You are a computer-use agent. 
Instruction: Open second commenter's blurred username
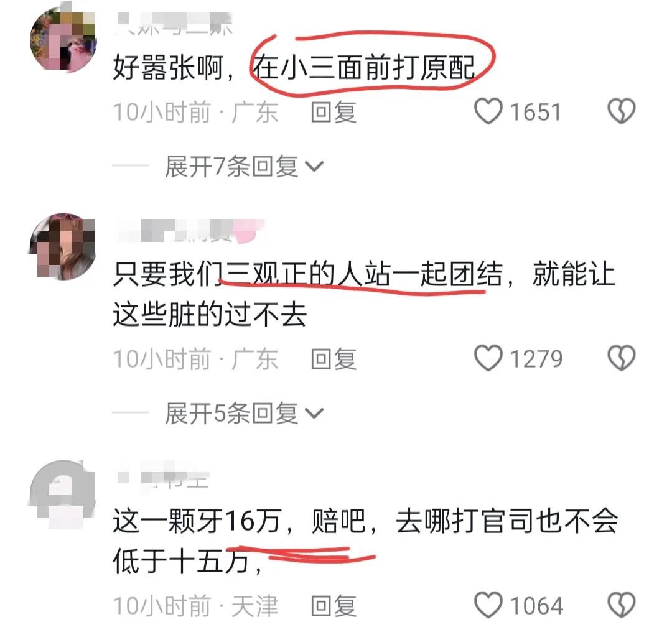tap(191, 231)
